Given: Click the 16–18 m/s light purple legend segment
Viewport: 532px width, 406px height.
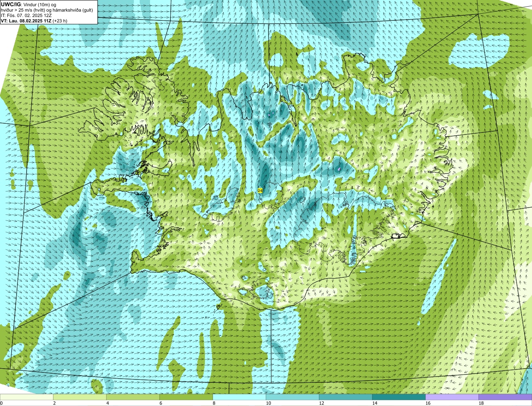Looking at the screenshot, I should pyautogui.click(x=452, y=397).
